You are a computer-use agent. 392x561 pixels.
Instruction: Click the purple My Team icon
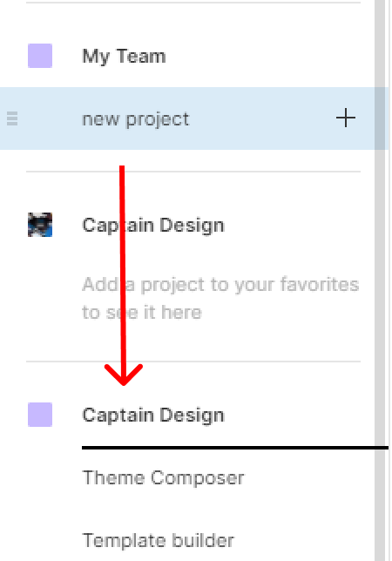click(x=40, y=56)
